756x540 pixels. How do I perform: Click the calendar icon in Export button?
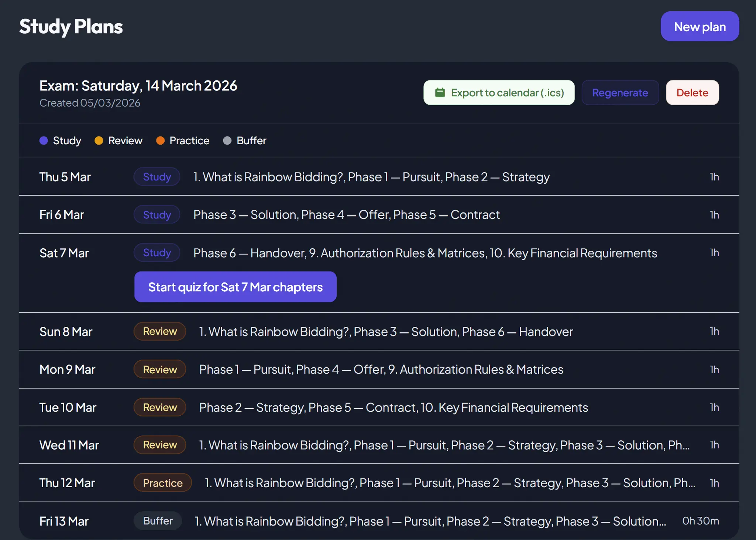[x=440, y=93]
